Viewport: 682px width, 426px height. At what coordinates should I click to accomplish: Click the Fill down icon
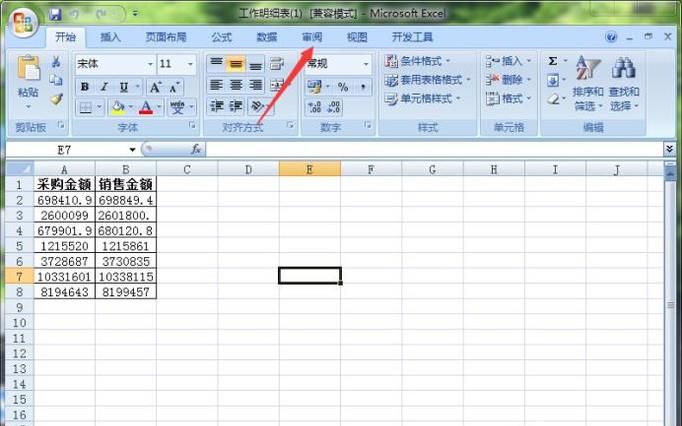pos(553,80)
